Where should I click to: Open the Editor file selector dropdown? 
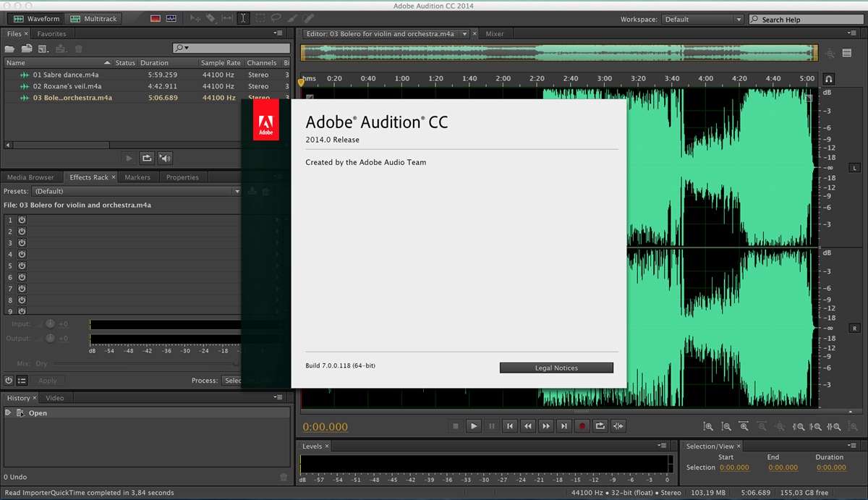coord(465,33)
